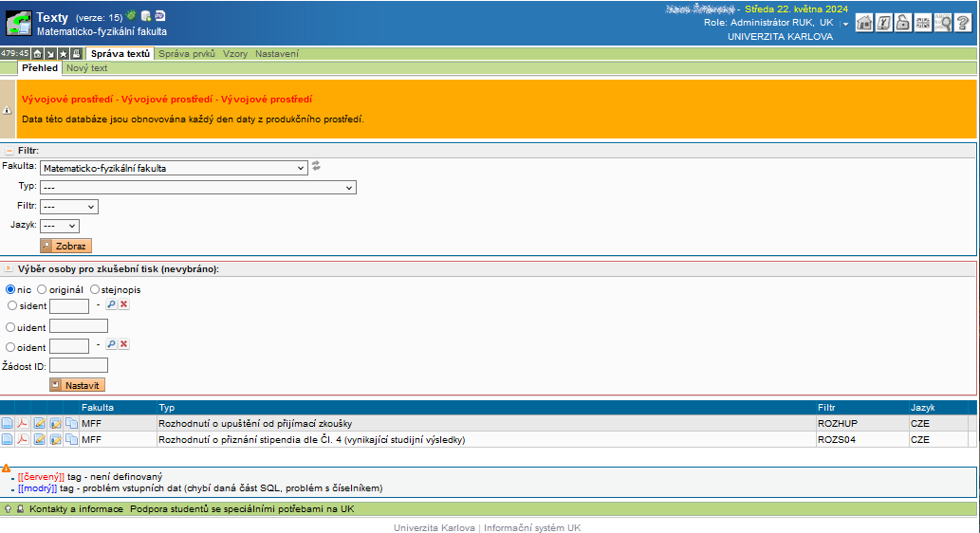980x533 pixels.
Task: Open the Jazyk language dropdown
Action: [x=59, y=226]
